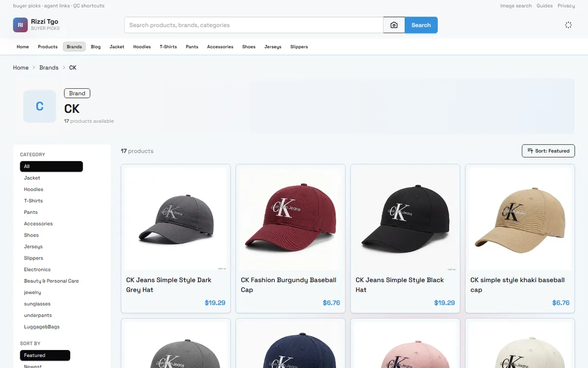
Task: Click the Brands breadcrumb link
Action: tap(49, 68)
